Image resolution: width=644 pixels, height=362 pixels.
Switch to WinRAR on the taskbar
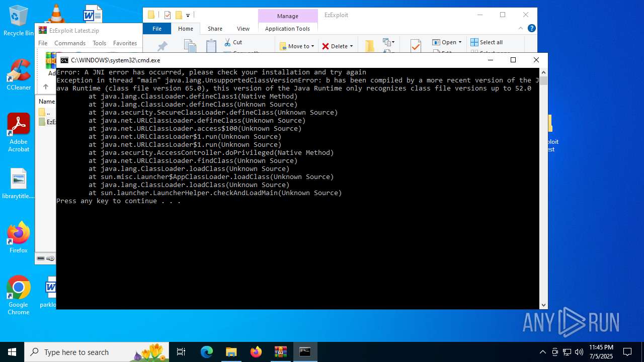pyautogui.click(x=280, y=352)
